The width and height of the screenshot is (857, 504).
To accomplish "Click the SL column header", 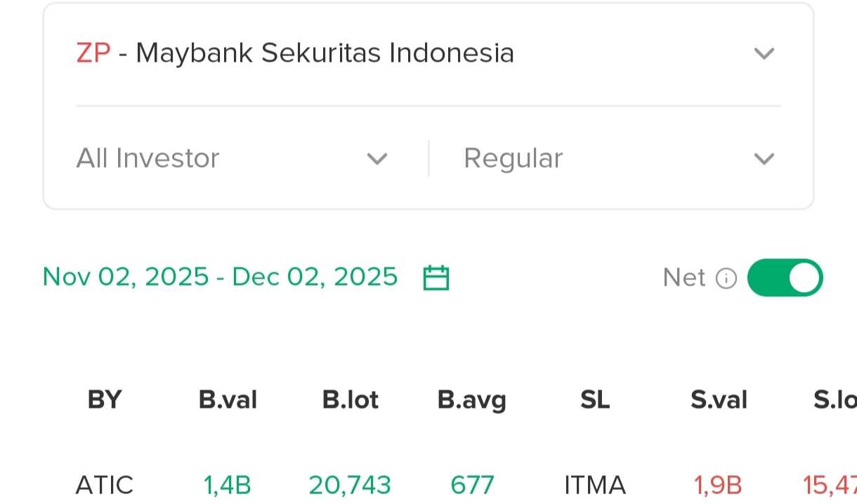I will [x=595, y=400].
